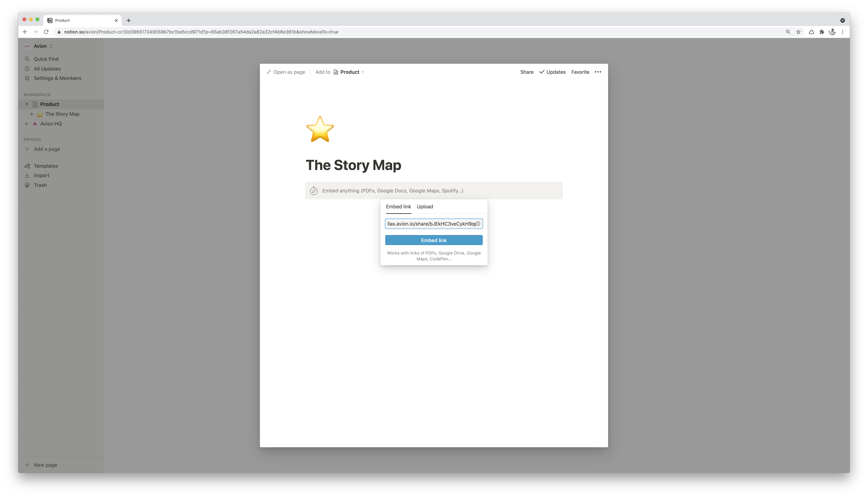Screen dimensions: 868x497
Task: Expand the Avion HQ tree item
Action: coord(27,124)
